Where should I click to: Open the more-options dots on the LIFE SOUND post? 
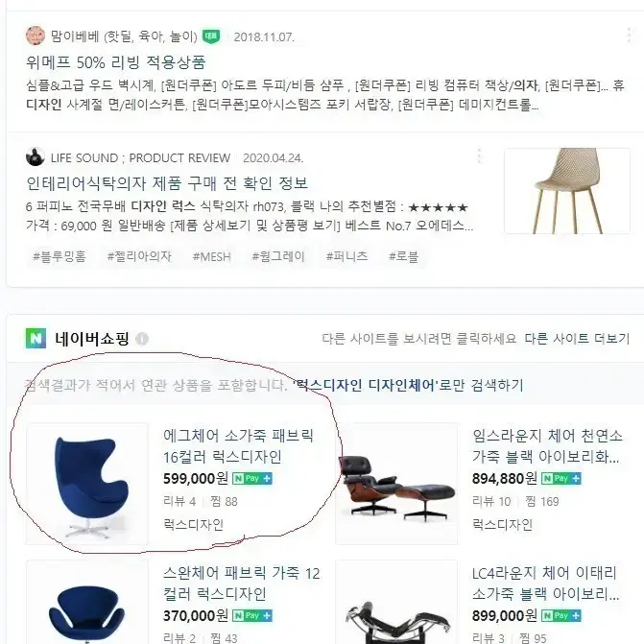479,156
